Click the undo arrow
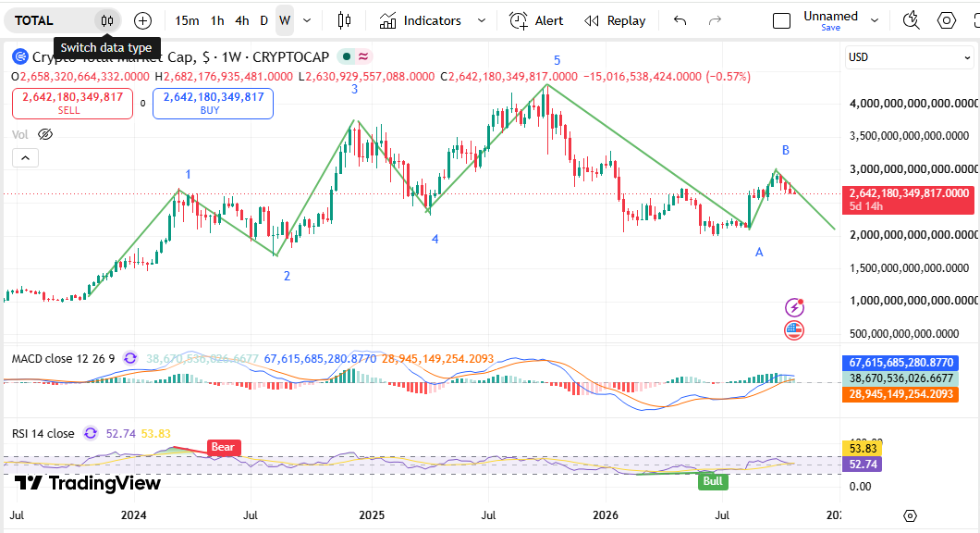The height and width of the screenshot is (533, 980). point(680,20)
